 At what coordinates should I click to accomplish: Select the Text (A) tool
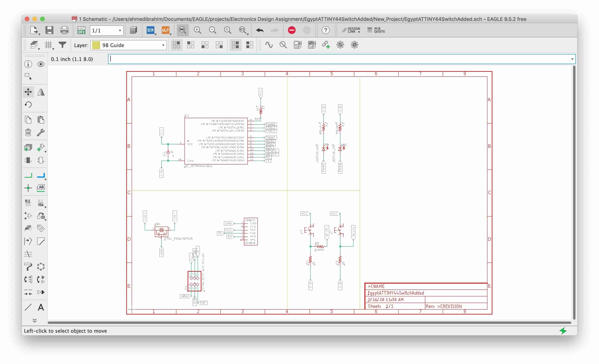pyautogui.click(x=41, y=308)
